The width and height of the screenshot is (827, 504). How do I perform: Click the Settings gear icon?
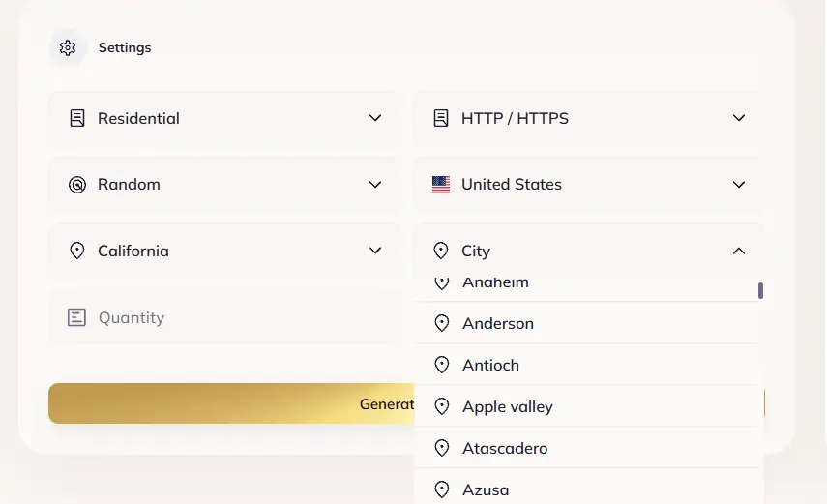pyautogui.click(x=67, y=47)
